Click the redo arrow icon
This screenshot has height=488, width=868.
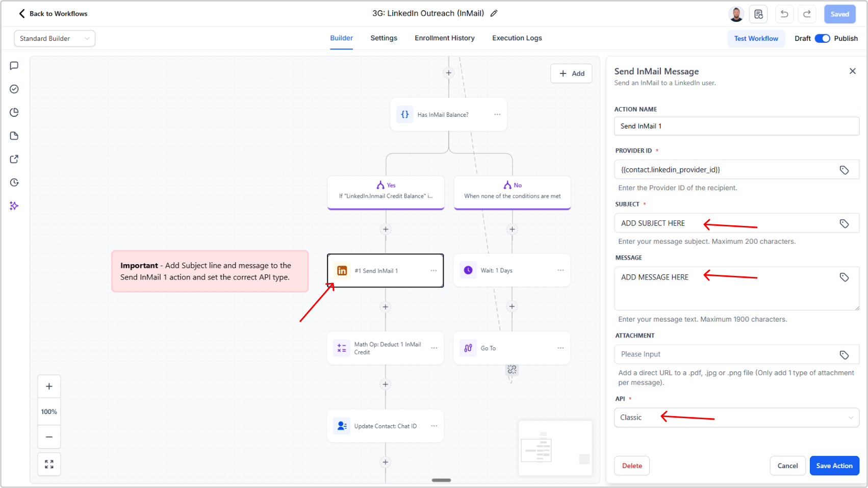(807, 14)
